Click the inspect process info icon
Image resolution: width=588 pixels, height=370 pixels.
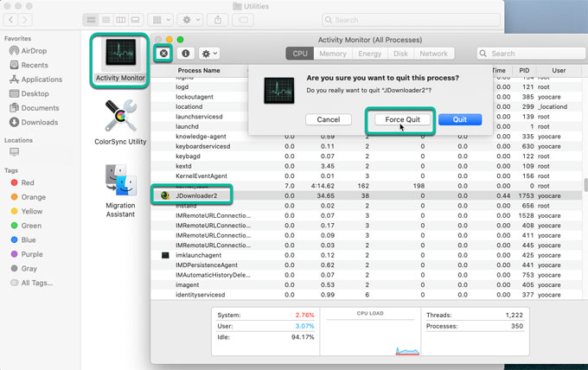(x=185, y=54)
